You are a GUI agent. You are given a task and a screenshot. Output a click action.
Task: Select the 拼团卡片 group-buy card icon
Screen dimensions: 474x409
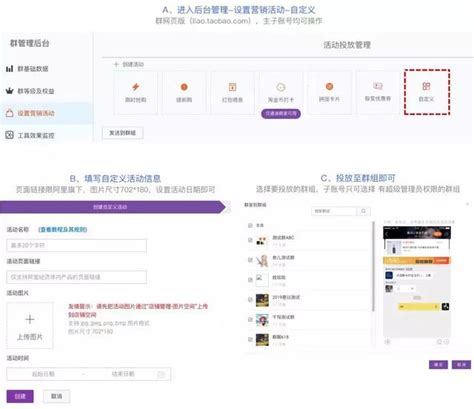[329, 87]
